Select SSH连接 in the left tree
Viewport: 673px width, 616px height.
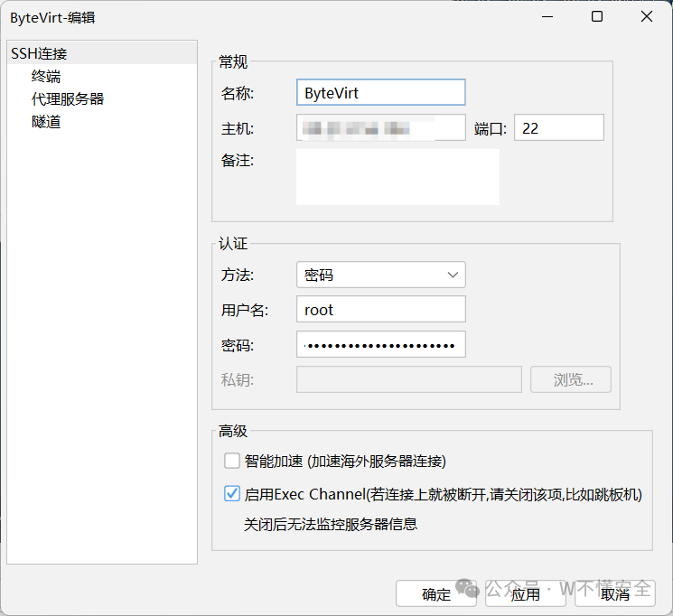[102, 53]
